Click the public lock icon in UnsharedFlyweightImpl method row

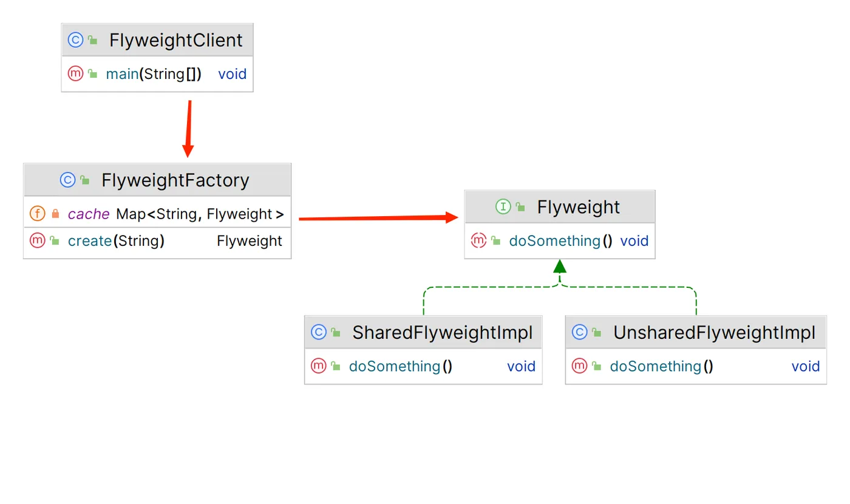(597, 366)
